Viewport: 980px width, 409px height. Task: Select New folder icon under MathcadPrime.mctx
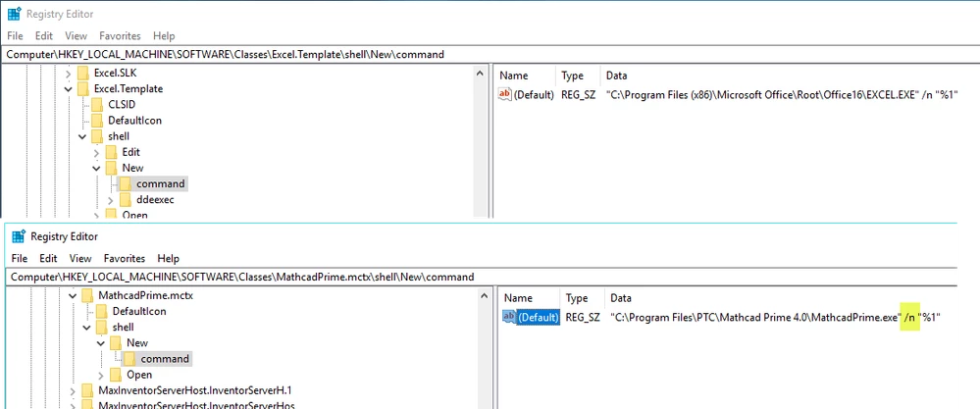click(116, 343)
